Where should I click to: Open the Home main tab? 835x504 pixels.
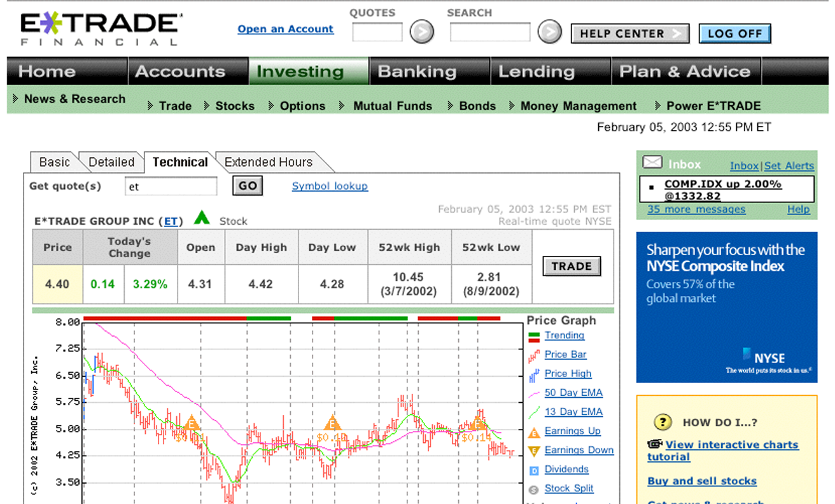pos(67,71)
